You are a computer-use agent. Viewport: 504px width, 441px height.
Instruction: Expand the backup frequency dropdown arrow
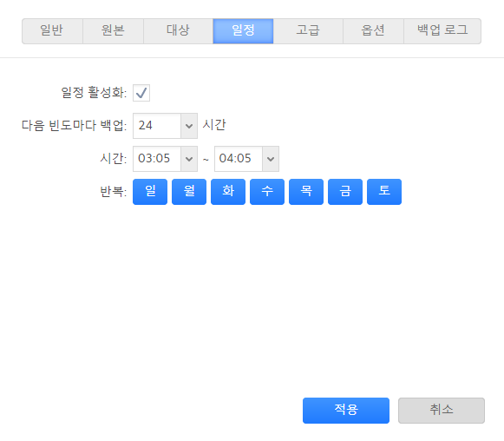point(189,126)
